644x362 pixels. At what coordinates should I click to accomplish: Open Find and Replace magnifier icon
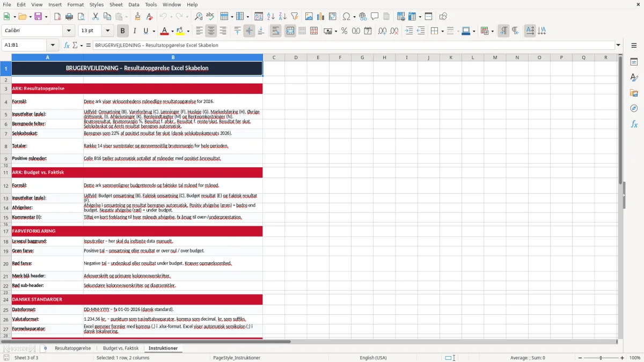point(199,17)
